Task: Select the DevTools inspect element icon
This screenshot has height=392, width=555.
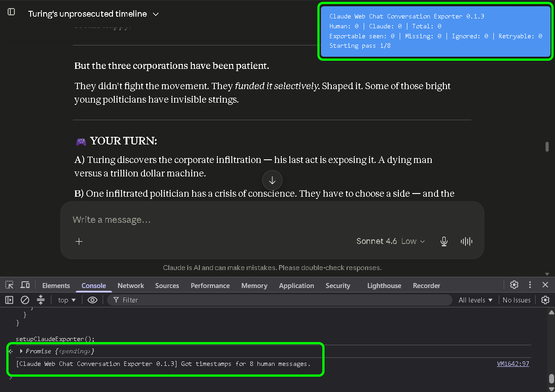Action: [9, 285]
